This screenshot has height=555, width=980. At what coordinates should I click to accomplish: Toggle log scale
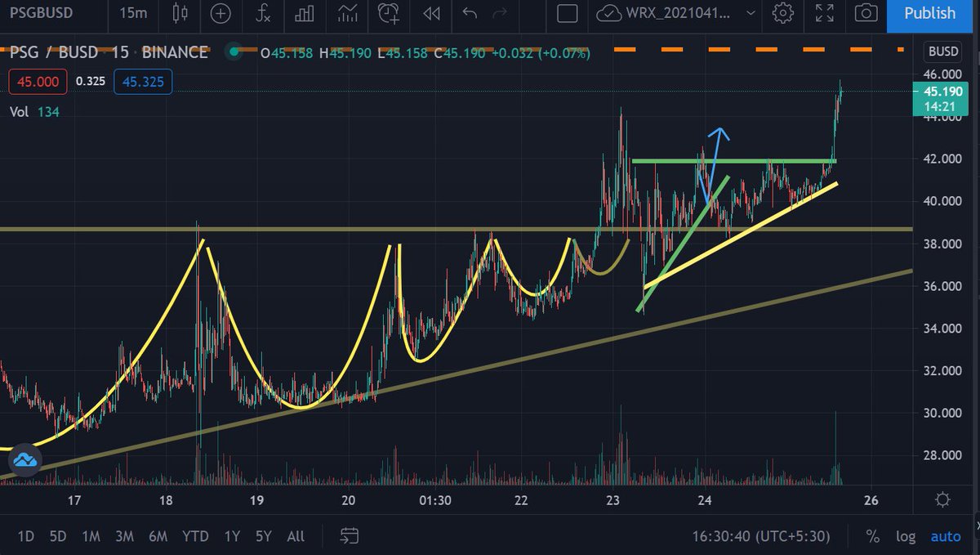(x=905, y=536)
